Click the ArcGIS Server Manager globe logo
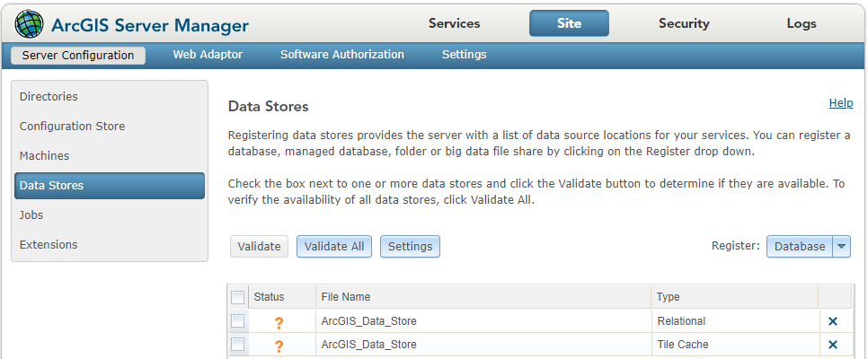868x359 pixels. coord(29,24)
